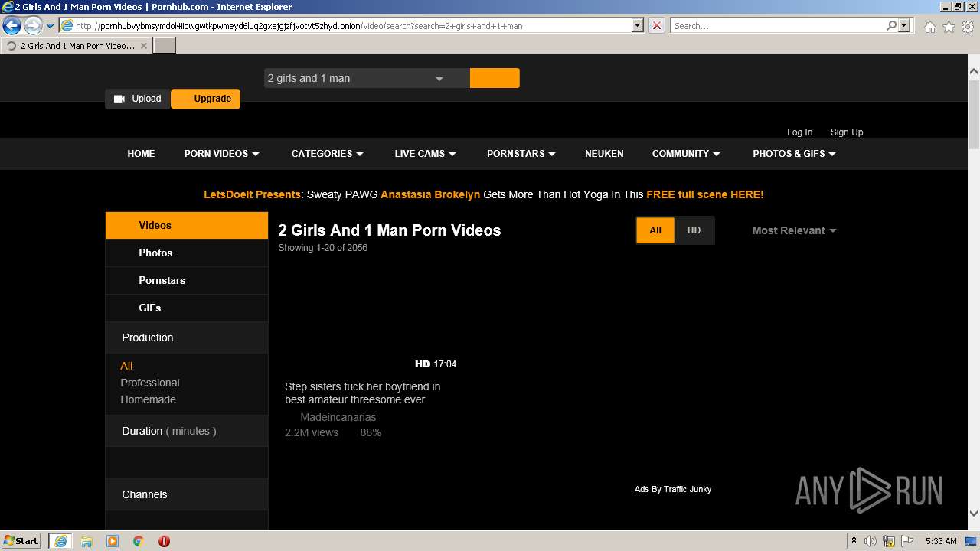Click the red Stop loading icon
This screenshot has height=551, width=980.
(x=657, y=25)
